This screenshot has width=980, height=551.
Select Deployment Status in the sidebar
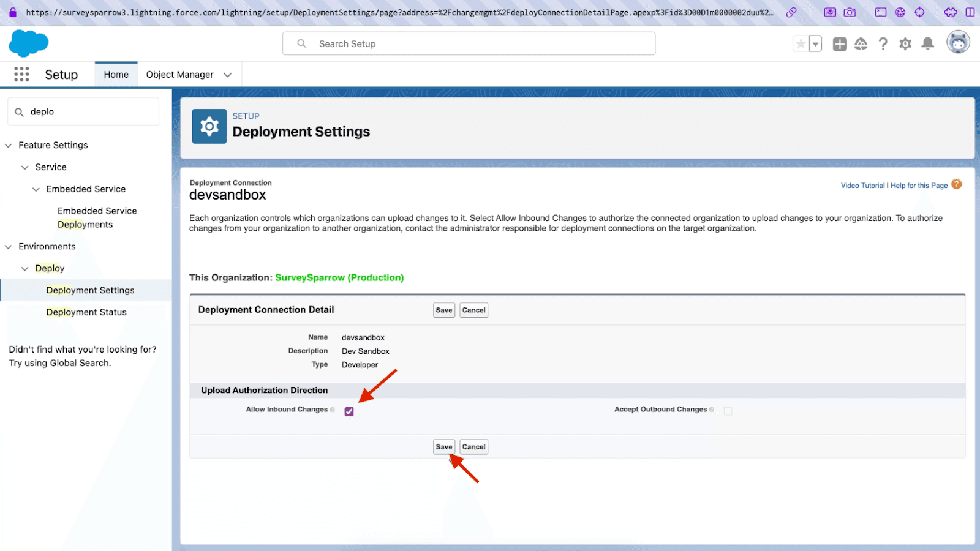(86, 312)
